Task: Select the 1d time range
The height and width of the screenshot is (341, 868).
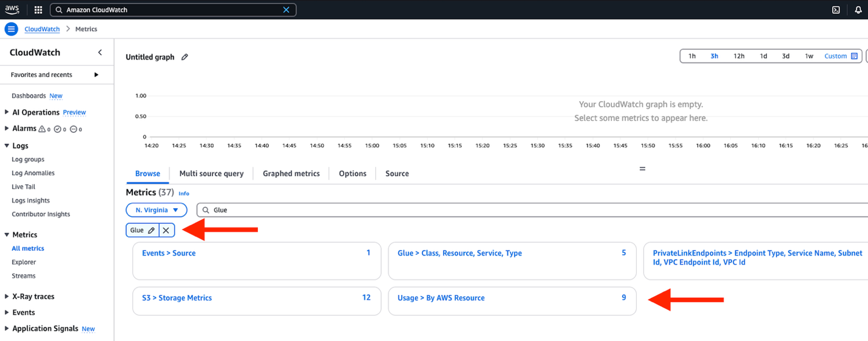Action: [764, 56]
